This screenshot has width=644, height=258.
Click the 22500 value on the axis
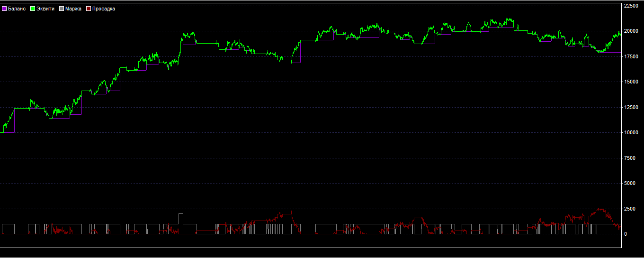click(x=631, y=6)
